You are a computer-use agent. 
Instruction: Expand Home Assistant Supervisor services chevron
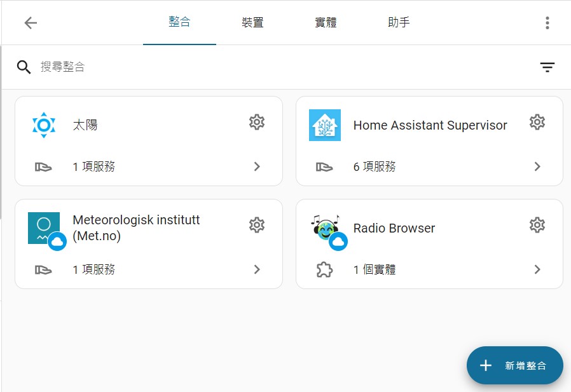tap(537, 166)
